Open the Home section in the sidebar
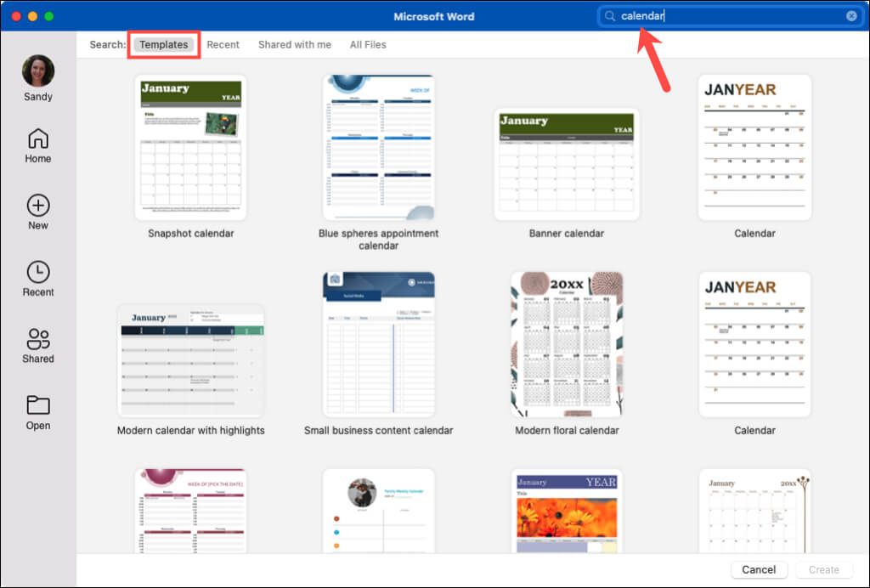 point(37,145)
